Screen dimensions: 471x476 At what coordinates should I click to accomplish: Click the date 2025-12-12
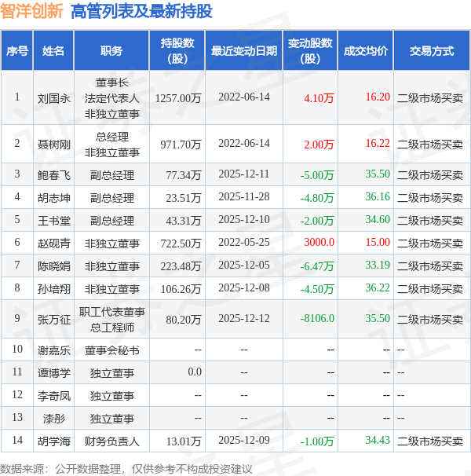coord(244,318)
